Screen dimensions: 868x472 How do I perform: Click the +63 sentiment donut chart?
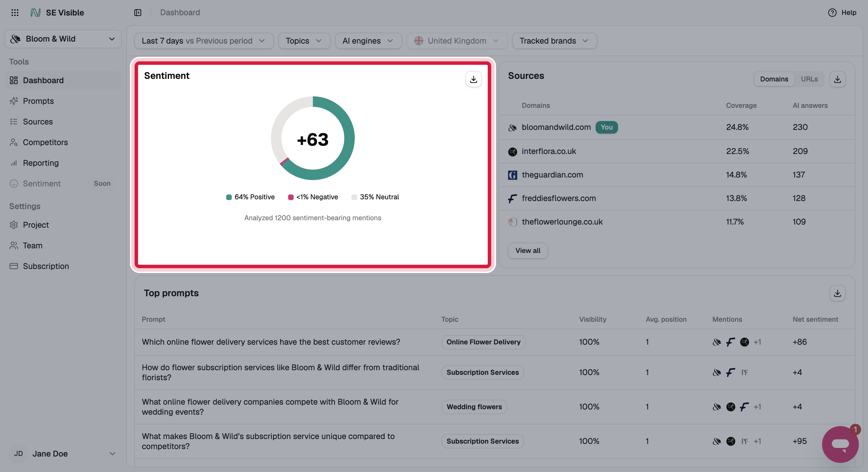click(x=313, y=139)
